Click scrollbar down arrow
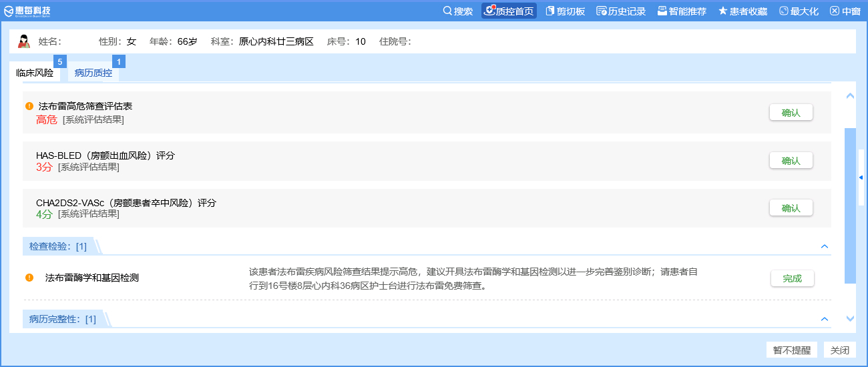This screenshot has width=868, height=367. 850,319
